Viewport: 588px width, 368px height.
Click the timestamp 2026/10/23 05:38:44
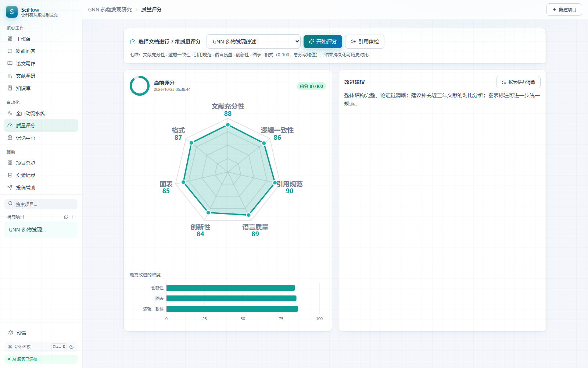click(172, 89)
